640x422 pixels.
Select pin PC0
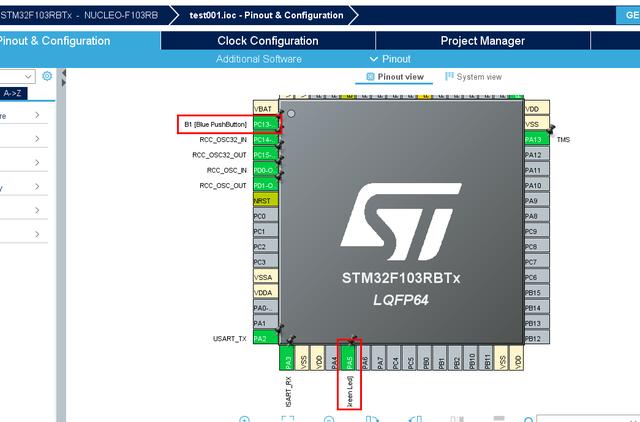click(265, 216)
